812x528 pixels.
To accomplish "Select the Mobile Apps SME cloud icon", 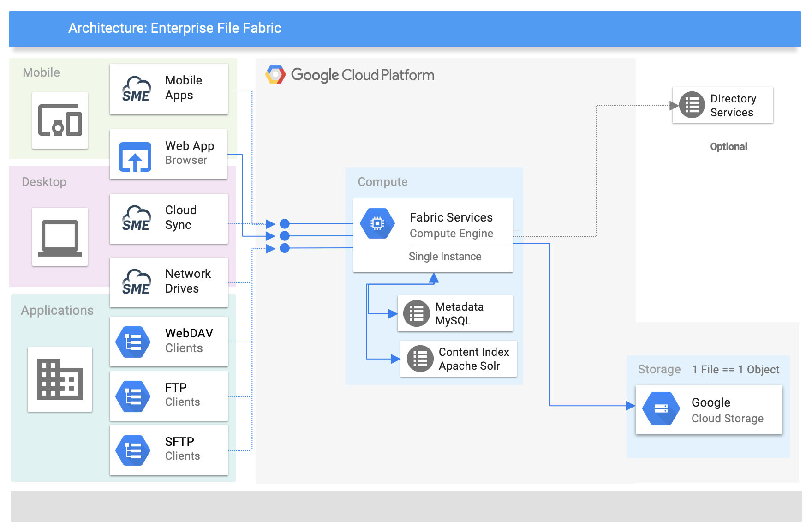I will [x=136, y=90].
